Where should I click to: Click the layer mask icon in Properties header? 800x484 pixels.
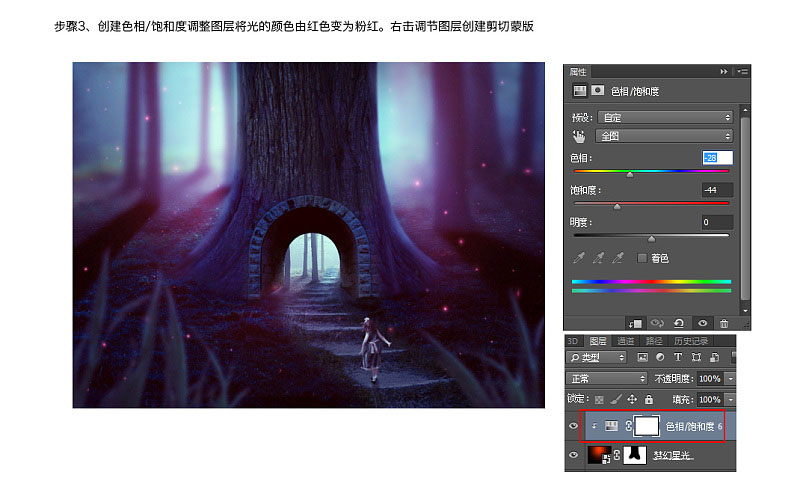coord(597,91)
